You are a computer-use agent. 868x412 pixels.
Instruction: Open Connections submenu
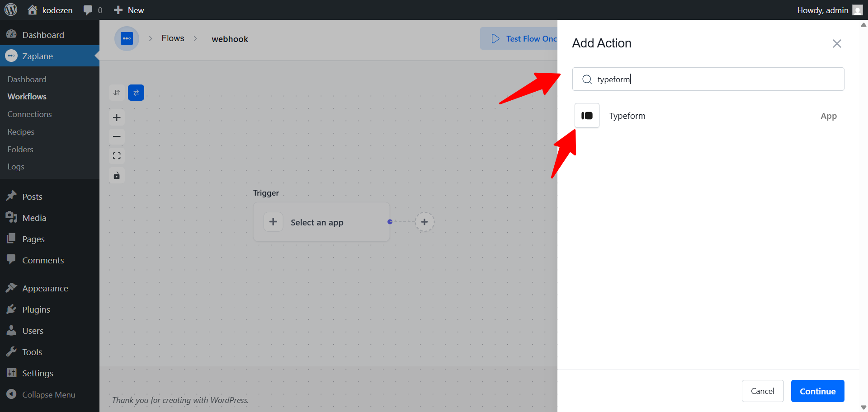[x=29, y=114]
